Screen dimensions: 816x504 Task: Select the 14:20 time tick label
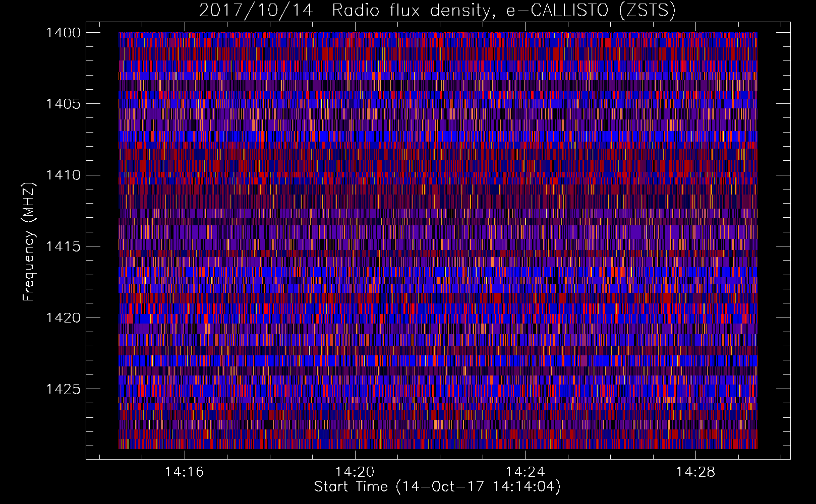coord(355,472)
